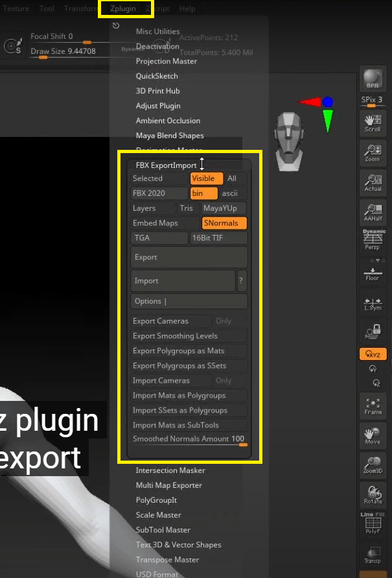
Task: Adjust the SPix slider
Action: [x=372, y=101]
